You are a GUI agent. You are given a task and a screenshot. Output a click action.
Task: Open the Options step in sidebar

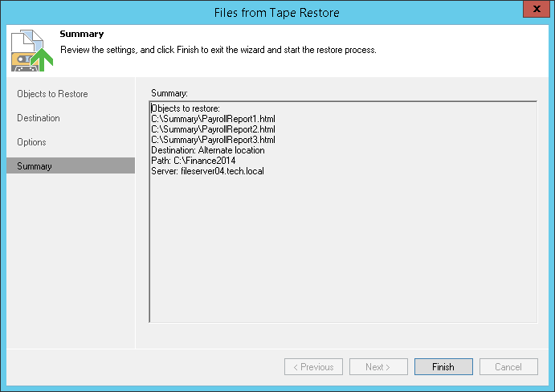(x=31, y=142)
